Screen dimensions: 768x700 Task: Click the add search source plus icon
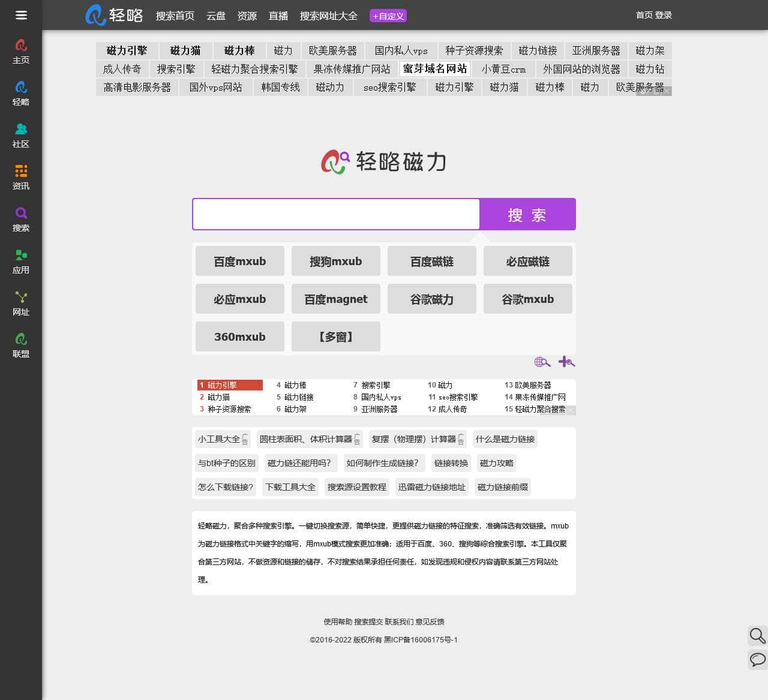click(566, 361)
